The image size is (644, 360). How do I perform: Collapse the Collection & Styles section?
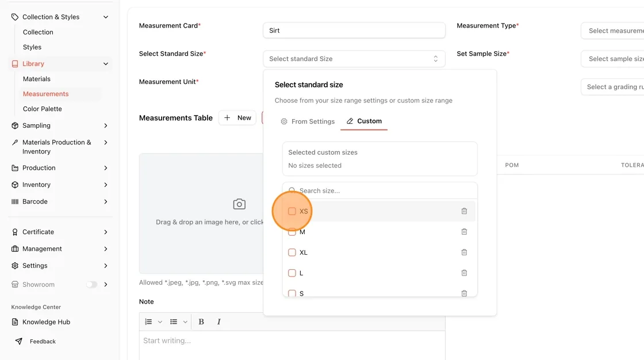pos(106,17)
